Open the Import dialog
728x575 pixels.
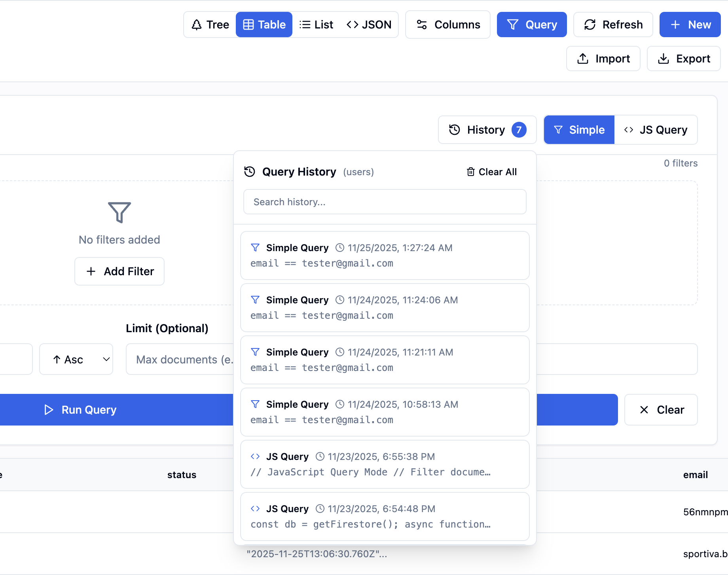pyautogui.click(x=603, y=59)
